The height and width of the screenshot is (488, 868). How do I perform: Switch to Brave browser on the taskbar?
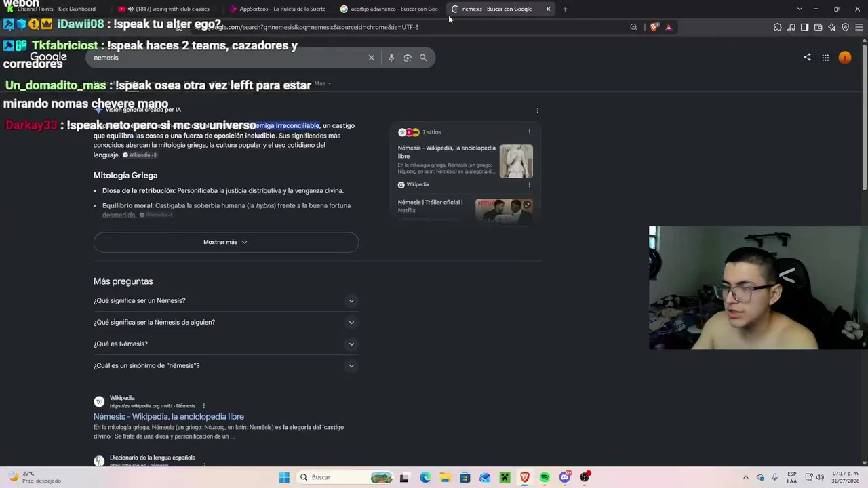[524, 477]
